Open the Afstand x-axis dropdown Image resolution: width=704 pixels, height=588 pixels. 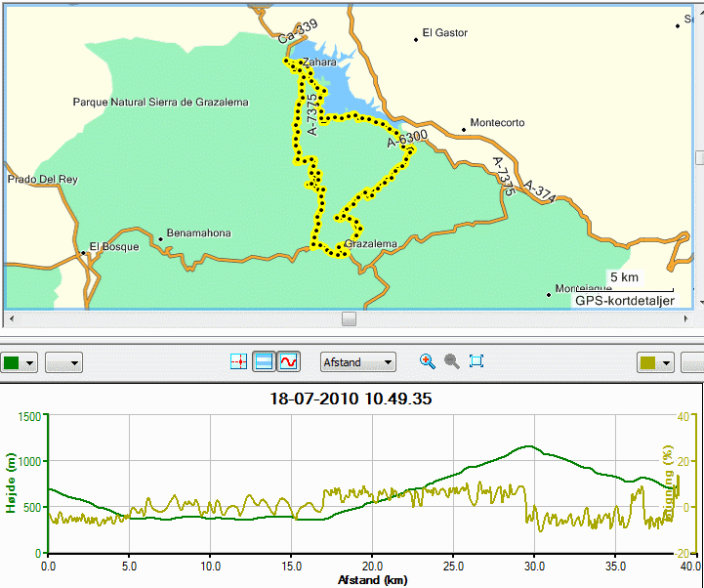[x=357, y=362]
